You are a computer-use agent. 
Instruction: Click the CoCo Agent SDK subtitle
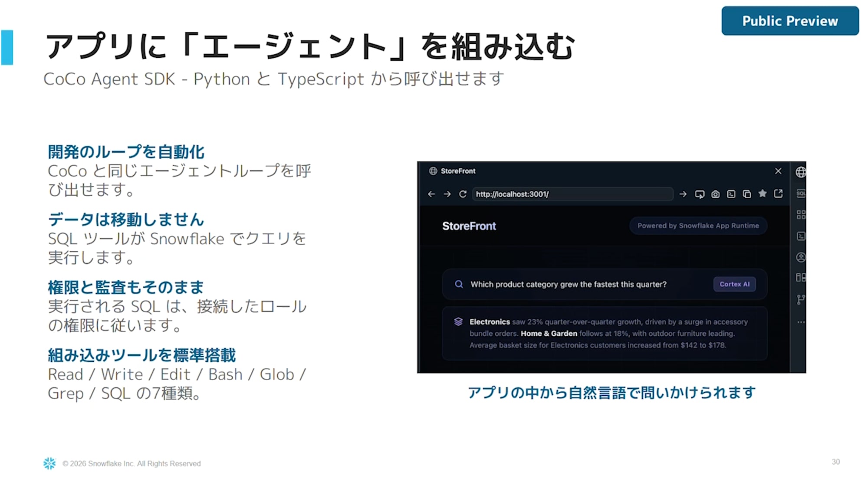click(274, 79)
